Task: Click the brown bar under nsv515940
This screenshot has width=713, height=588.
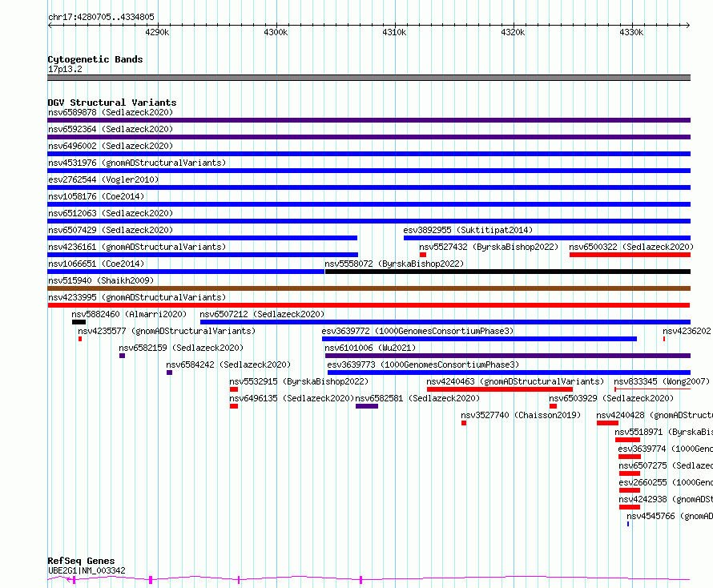Action: tap(369, 288)
